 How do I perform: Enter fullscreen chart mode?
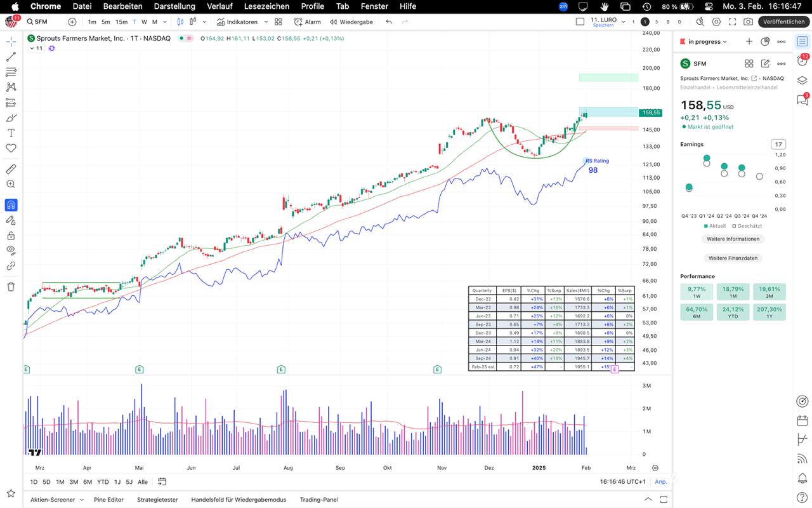(x=732, y=22)
